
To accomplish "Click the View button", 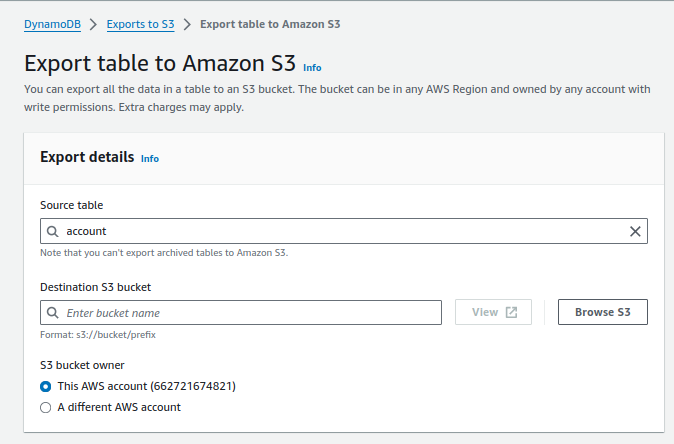I will (x=493, y=312).
